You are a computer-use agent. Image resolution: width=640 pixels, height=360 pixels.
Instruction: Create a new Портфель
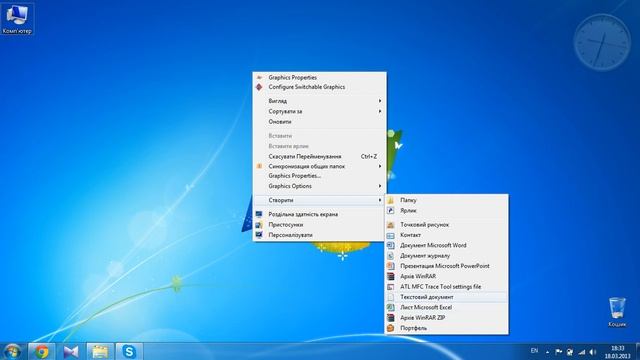tap(447, 328)
